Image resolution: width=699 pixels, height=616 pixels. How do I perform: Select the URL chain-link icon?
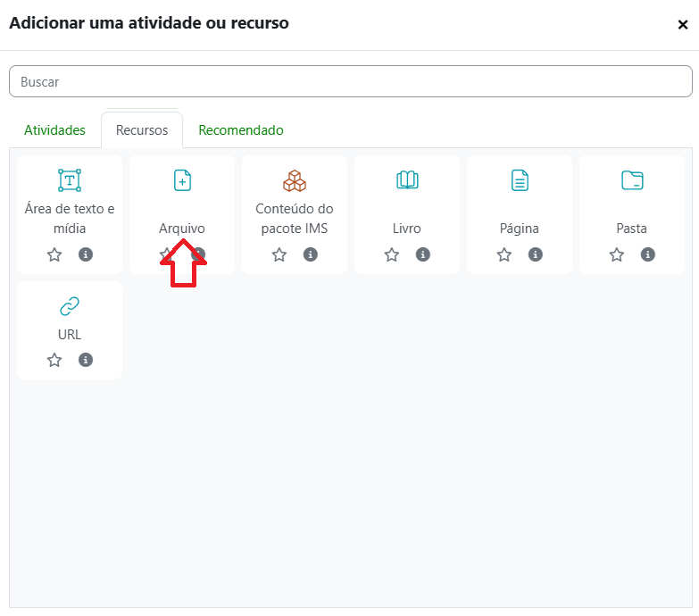[x=70, y=306]
